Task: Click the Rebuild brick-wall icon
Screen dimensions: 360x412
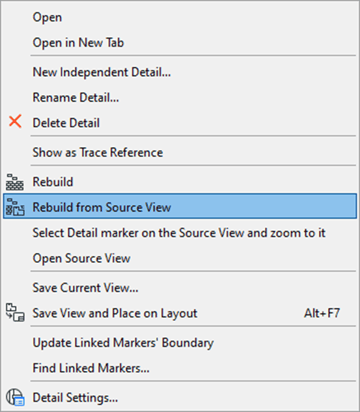Action: pyautogui.click(x=15, y=182)
